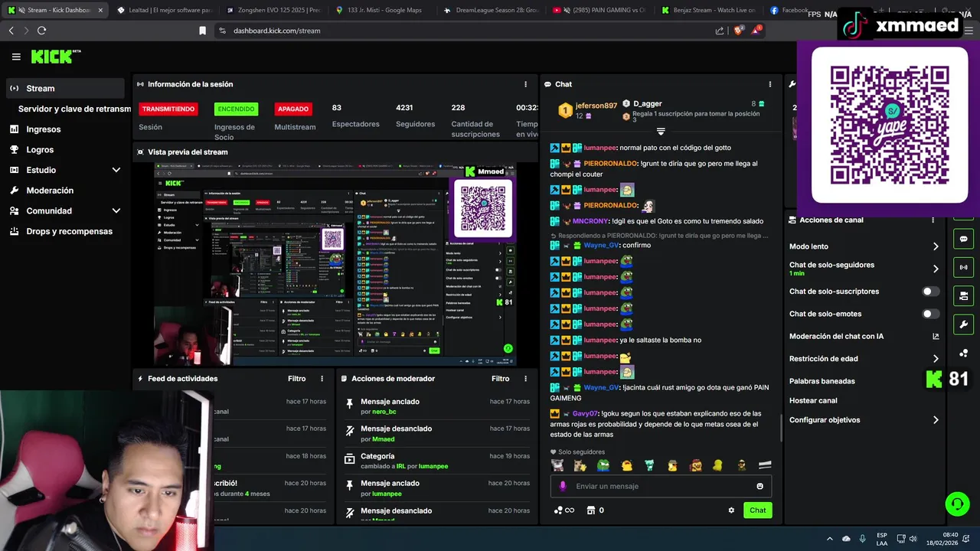Bookmark this page in the address bar

(202, 31)
